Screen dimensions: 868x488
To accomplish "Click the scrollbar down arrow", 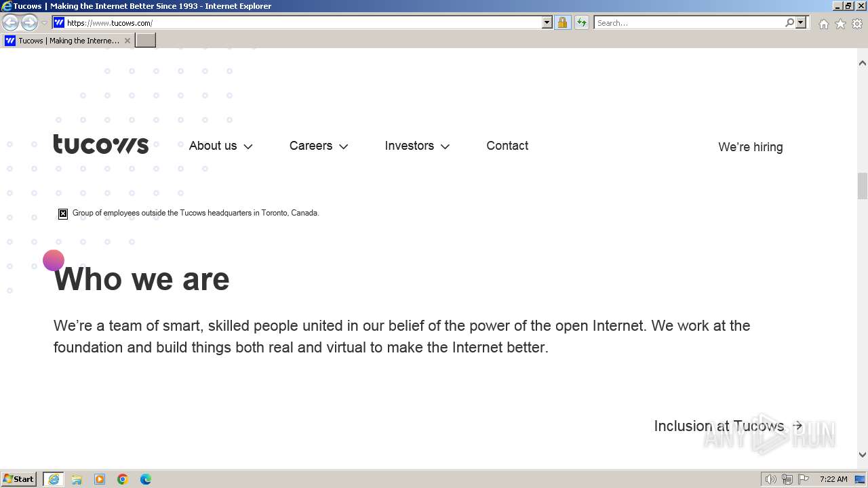I will (862, 455).
